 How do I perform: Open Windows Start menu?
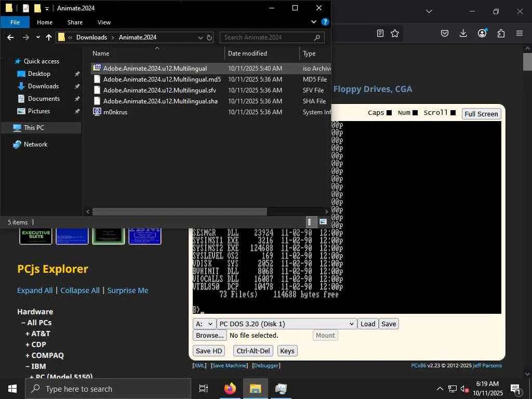12,389
